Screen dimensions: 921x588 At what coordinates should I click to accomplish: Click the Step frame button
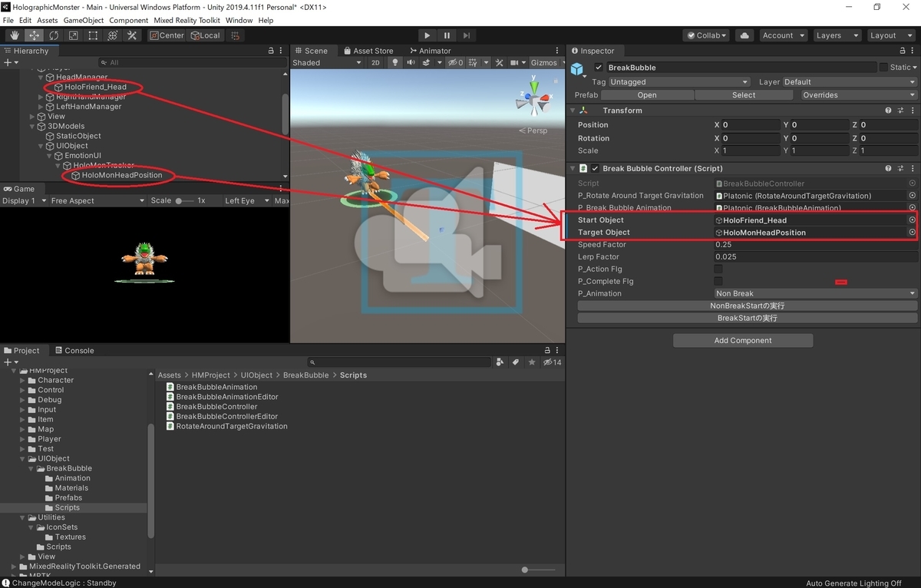coord(467,35)
